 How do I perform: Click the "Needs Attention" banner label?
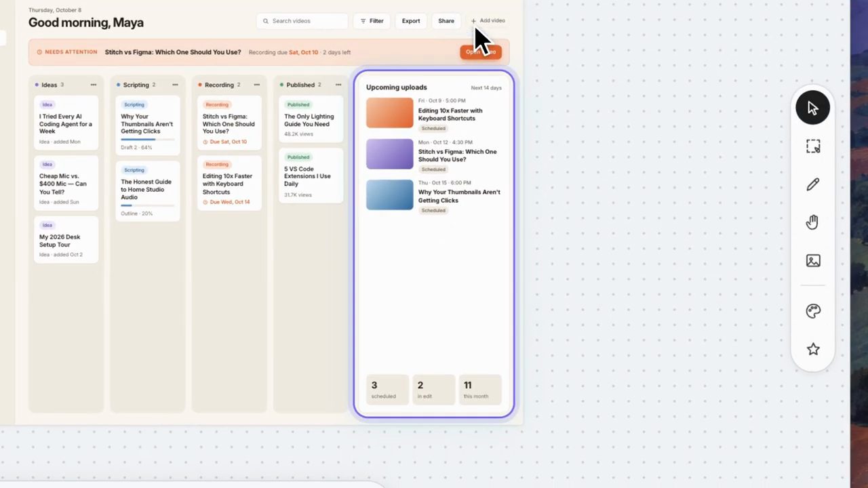[66, 52]
